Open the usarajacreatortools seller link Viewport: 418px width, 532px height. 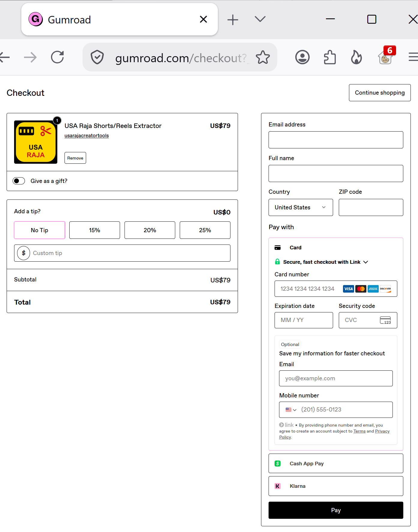(x=86, y=135)
